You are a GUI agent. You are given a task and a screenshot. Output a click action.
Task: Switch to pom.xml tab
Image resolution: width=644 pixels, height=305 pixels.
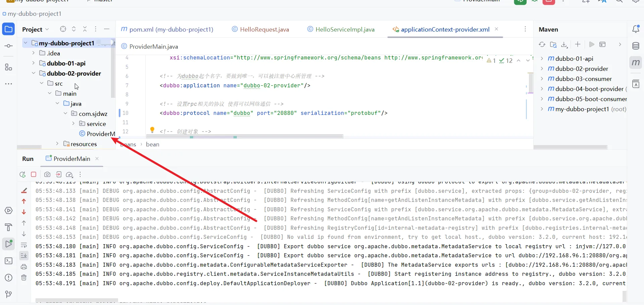167,29
